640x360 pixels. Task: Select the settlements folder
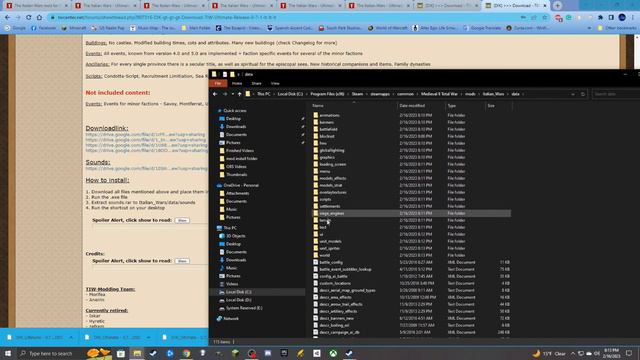pos(329,206)
